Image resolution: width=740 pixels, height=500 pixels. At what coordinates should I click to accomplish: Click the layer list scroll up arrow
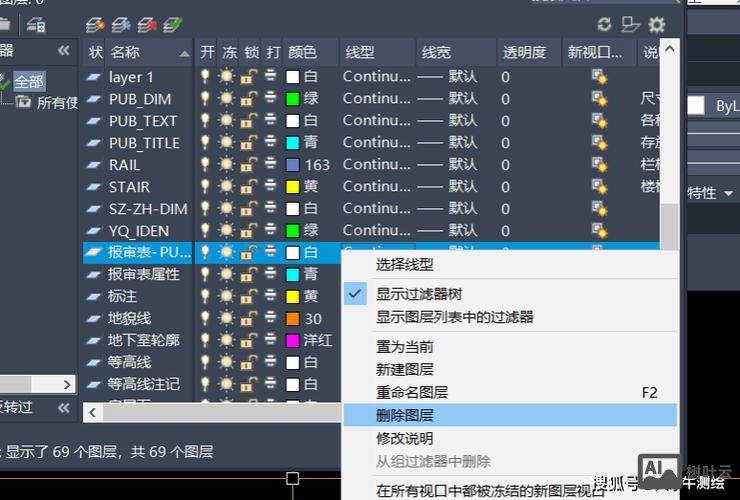click(x=669, y=48)
